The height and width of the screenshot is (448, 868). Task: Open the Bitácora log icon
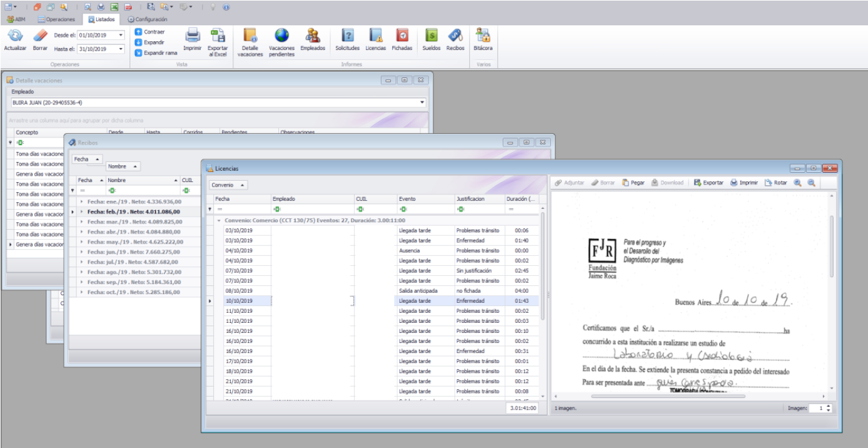pos(482,36)
